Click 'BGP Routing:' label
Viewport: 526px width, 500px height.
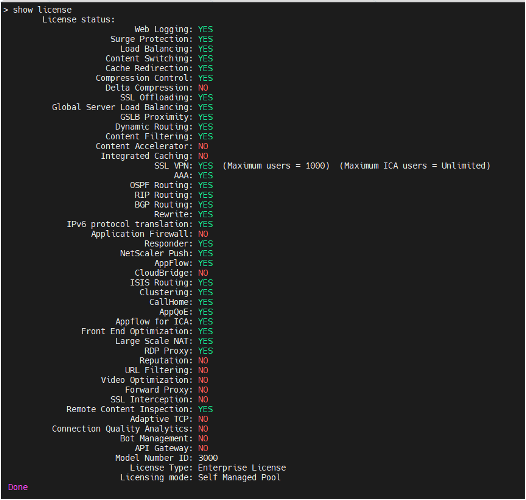coord(164,205)
